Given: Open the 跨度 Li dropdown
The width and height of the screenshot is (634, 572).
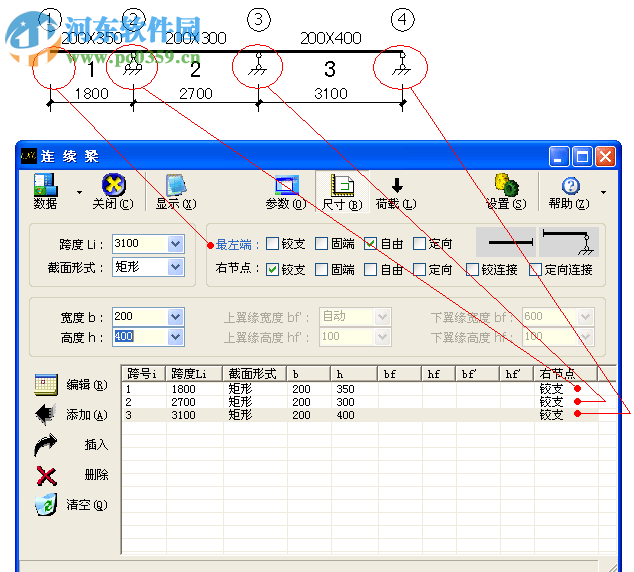Looking at the screenshot, I should [x=176, y=244].
